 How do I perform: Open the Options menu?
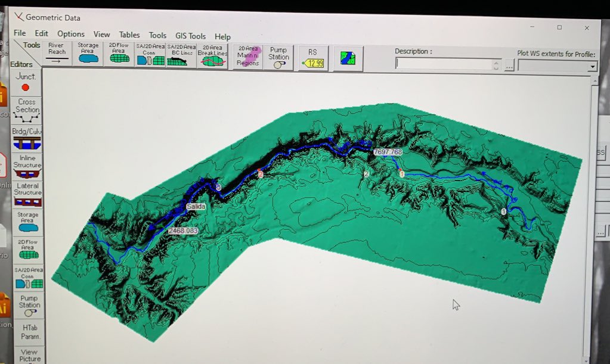pyautogui.click(x=71, y=34)
